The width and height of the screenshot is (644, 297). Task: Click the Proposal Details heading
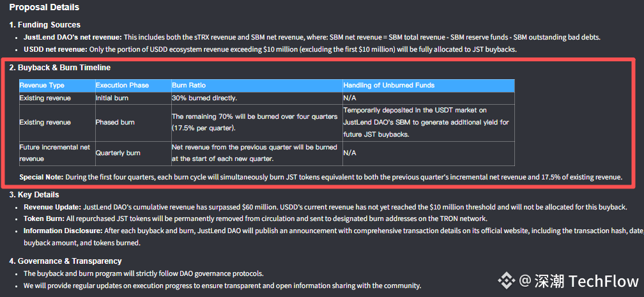(x=44, y=8)
